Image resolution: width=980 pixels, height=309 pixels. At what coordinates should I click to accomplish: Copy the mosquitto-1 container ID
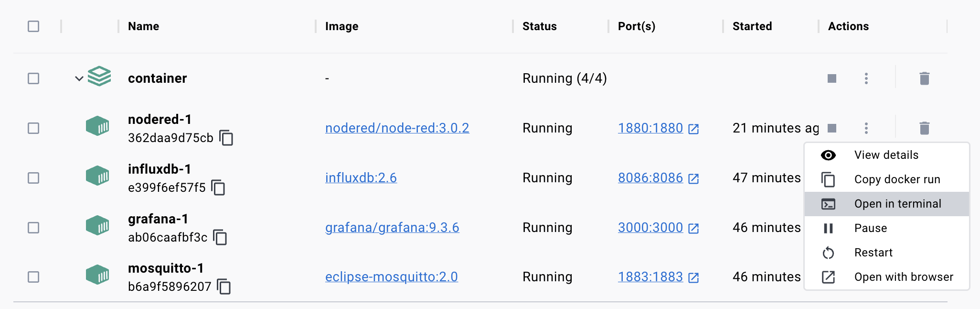[224, 287]
